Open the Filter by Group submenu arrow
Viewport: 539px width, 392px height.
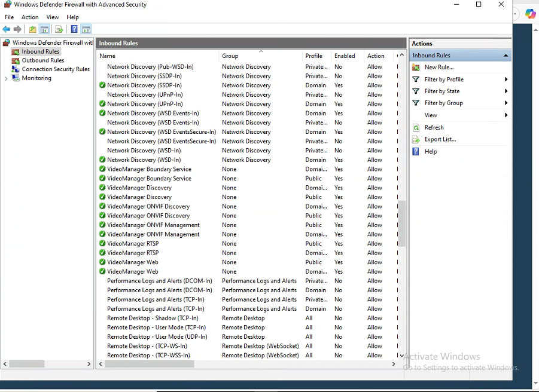coord(506,103)
